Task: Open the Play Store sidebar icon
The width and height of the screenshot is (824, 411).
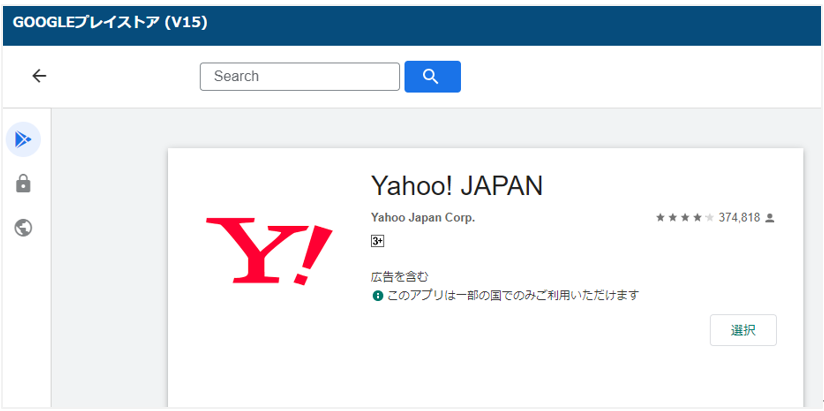Action: pyautogui.click(x=23, y=139)
